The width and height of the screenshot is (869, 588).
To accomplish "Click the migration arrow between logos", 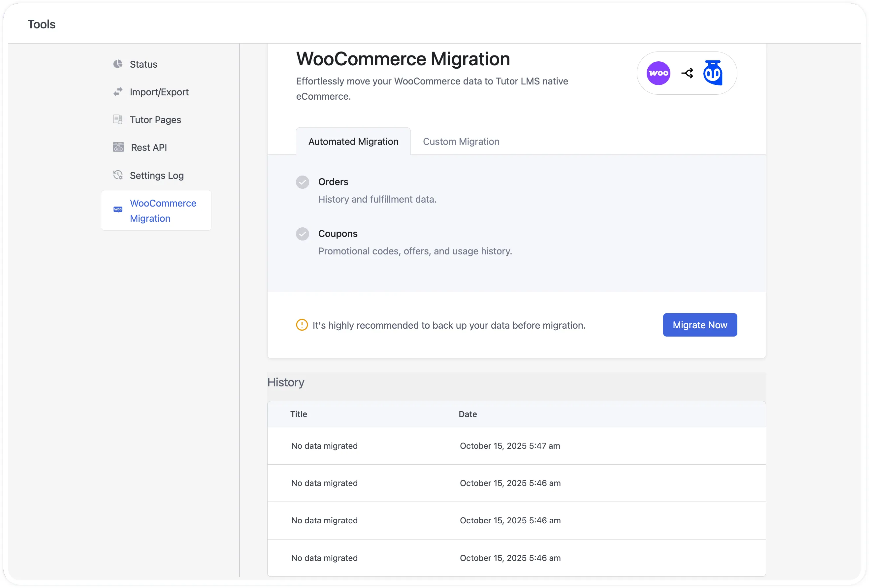I will point(687,73).
